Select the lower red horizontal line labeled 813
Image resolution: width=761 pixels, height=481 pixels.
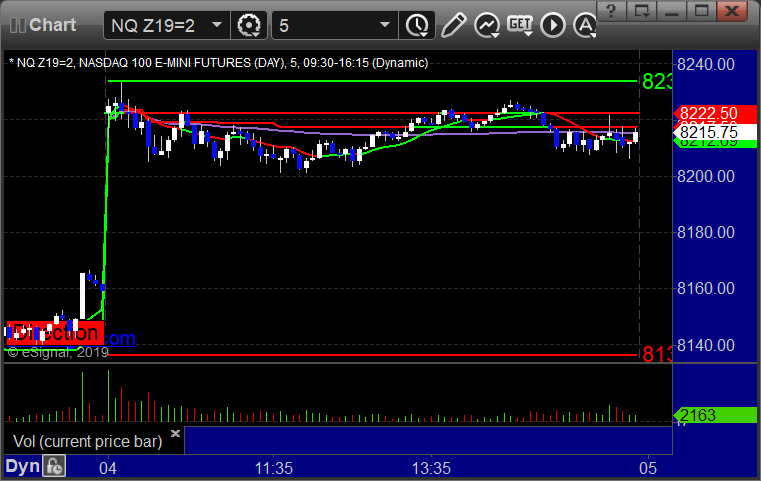pos(372,355)
